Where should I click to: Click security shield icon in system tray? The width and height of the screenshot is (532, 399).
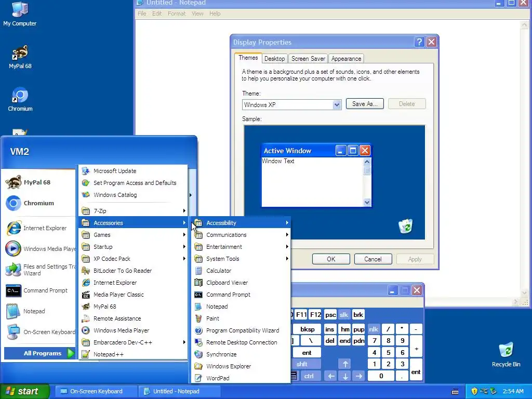pos(474,391)
